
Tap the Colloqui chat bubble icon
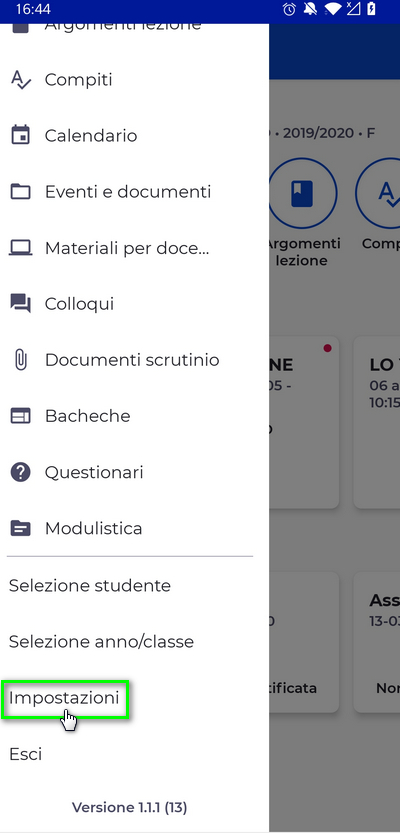pos(21,304)
